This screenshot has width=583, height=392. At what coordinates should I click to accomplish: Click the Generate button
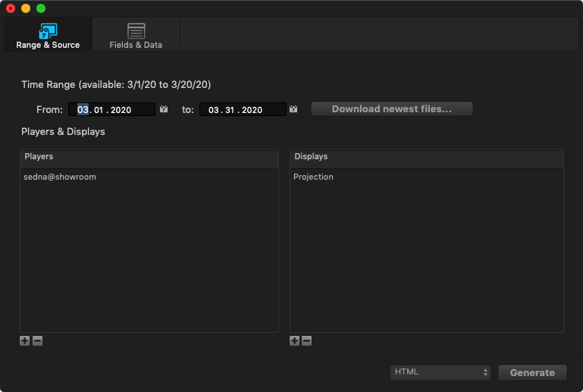[532, 372]
